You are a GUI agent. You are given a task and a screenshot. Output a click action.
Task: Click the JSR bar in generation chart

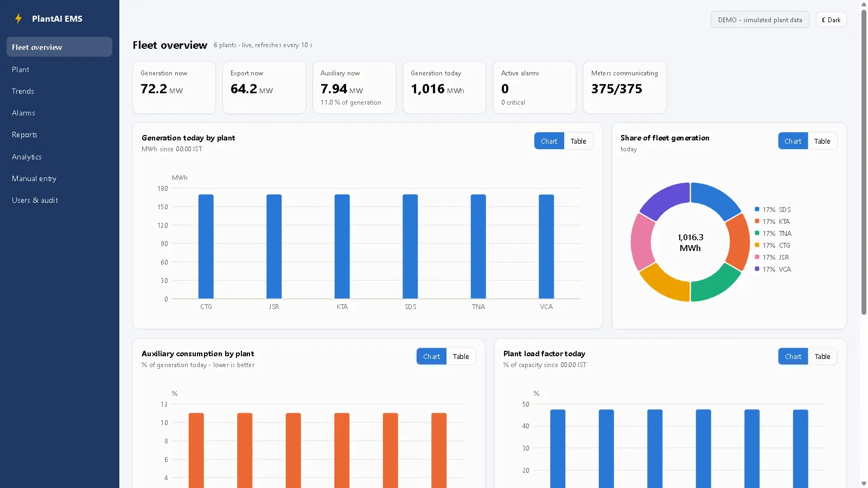[274, 247]
